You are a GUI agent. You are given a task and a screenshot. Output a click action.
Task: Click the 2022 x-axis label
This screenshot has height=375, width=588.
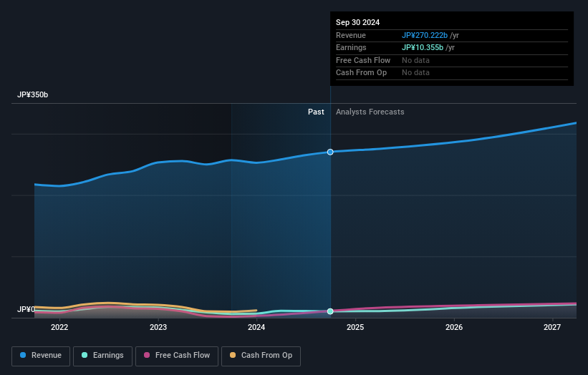click(59, 327)
